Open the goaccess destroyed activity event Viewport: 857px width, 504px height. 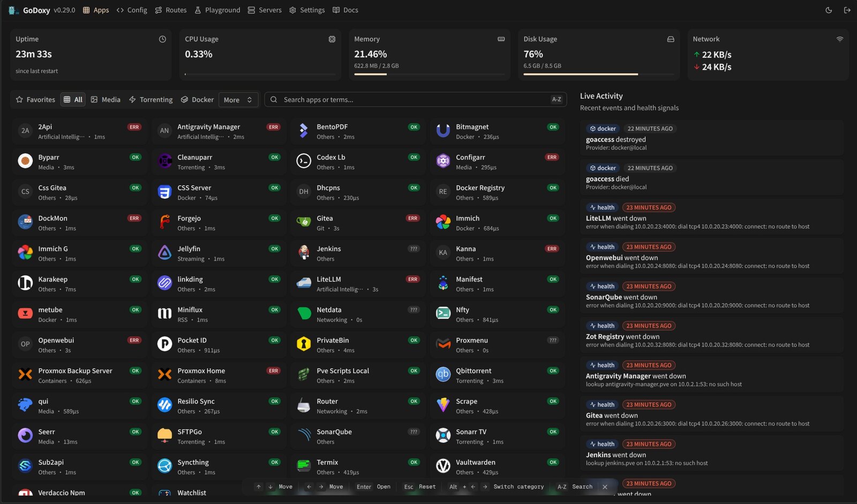pos(711,138)
